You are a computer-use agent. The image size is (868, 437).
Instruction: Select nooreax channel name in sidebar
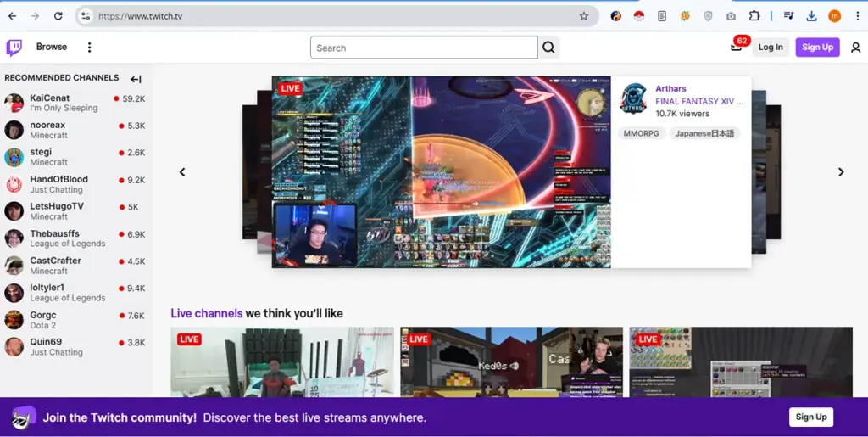pos(47,126)
